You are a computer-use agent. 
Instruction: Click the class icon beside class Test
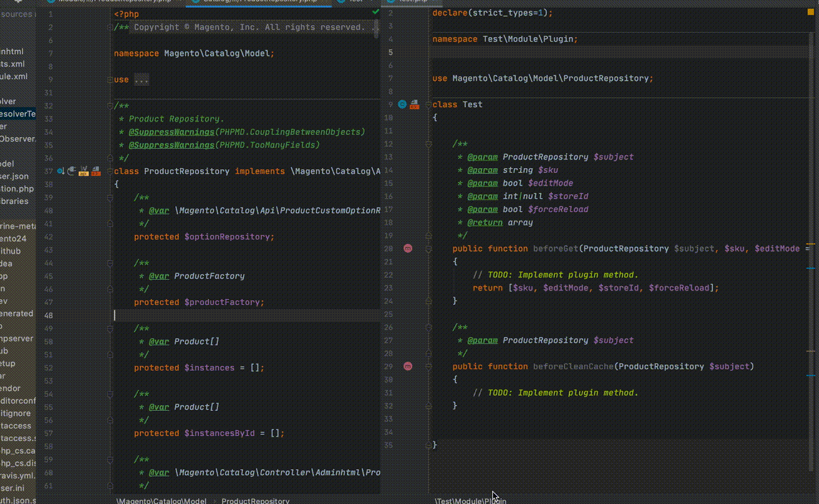[x=402, y=105]
